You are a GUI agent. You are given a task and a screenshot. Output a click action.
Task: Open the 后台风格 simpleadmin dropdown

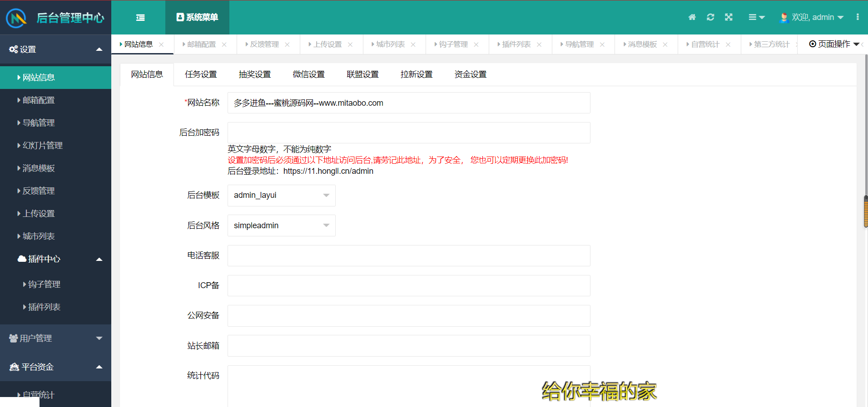pyautogui.click(x=281, y=226)
